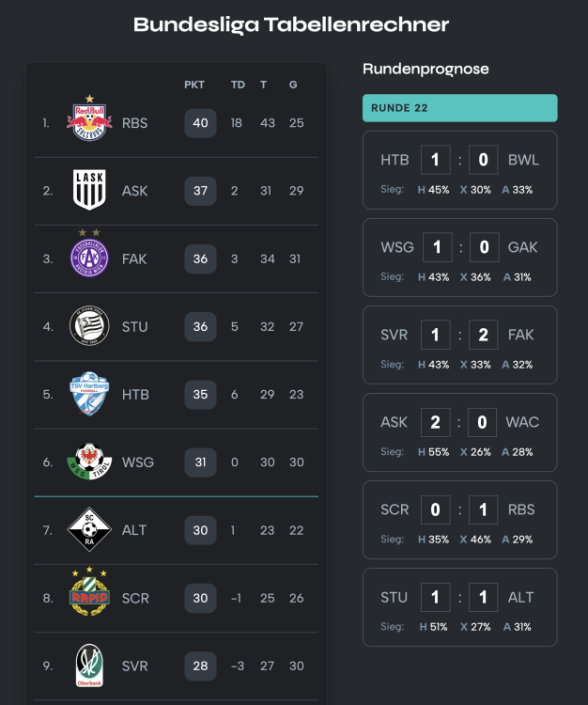
Task: Edit HTB home score in HTB–BWL match
Action: (x=435, y=160)
